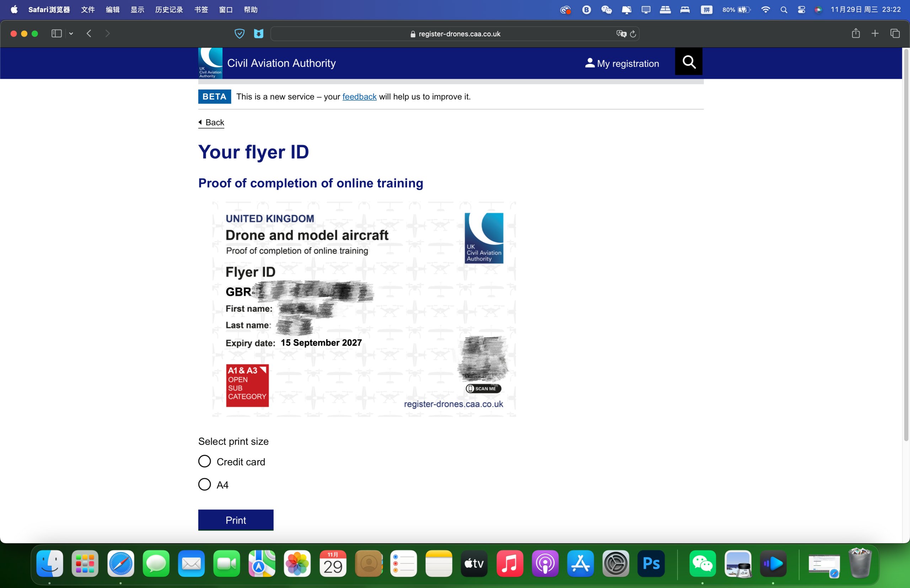Go back with Safari's back arrow
910x588 pixels.
click(x=89, y=34)
